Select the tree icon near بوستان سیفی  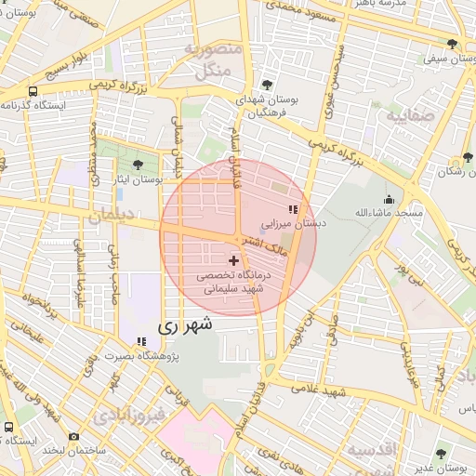point(452,44)
